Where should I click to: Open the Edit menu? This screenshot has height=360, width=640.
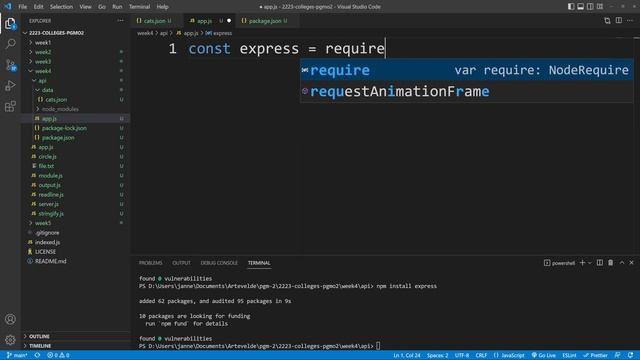(38, 7)
